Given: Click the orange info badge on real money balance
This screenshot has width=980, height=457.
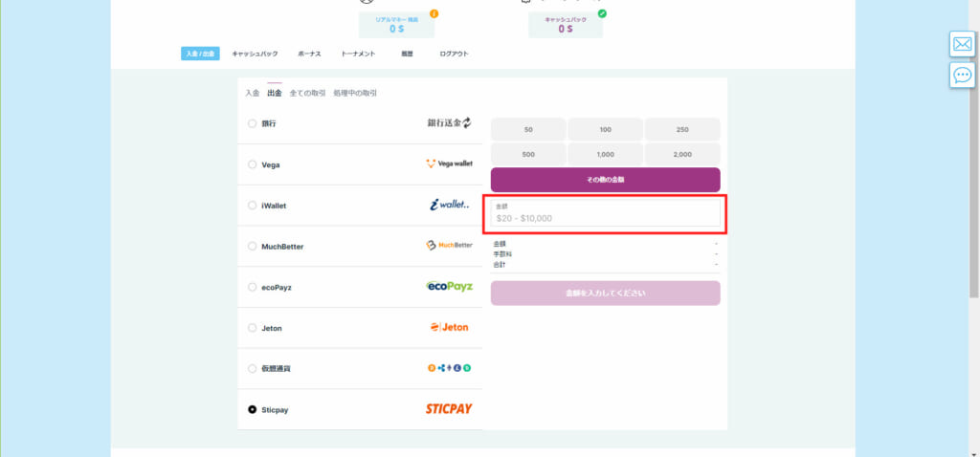Looking at the screenshot, I should (x=434, y=13).
